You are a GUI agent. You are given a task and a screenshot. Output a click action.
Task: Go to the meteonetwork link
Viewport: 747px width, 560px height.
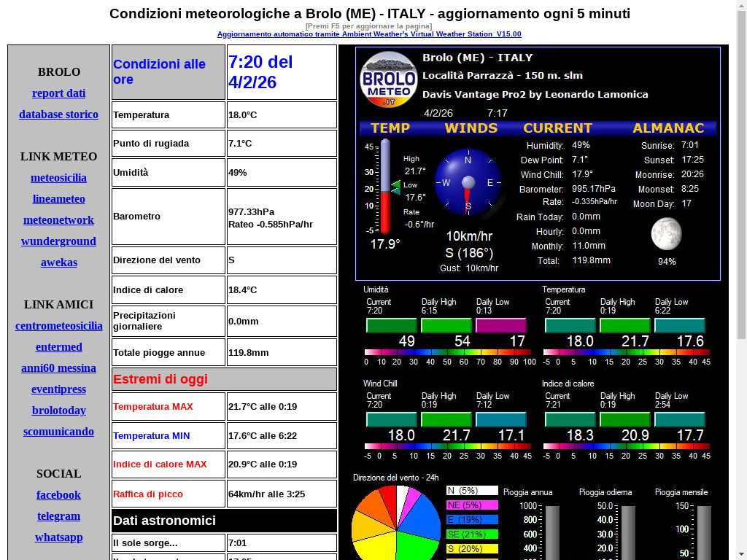58,220
